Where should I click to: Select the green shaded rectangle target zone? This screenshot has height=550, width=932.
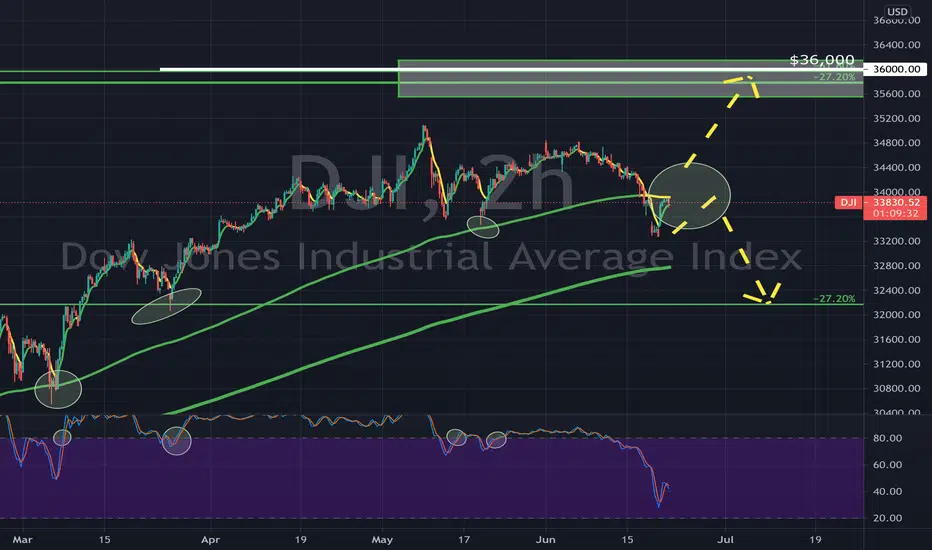coord(630,78)
